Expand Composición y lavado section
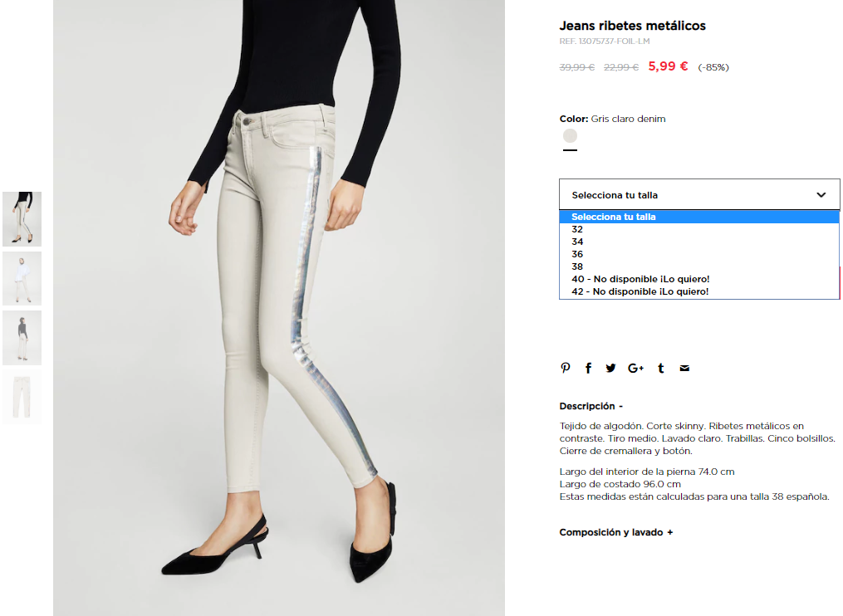843x616 pixels. 616,532
